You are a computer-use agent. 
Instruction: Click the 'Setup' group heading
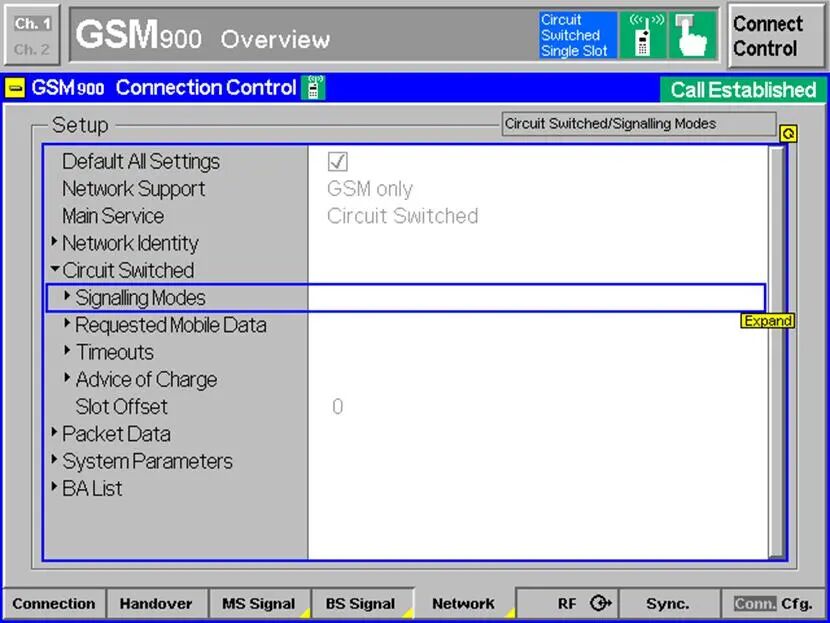pos(80,125)
